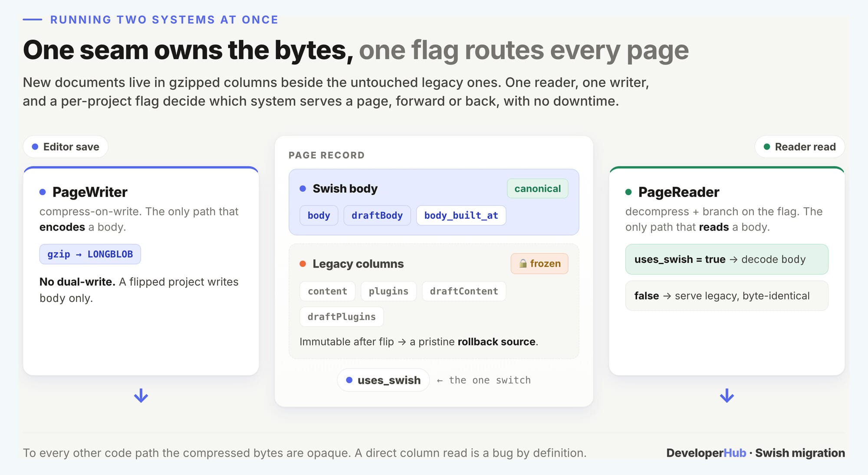Click the footer note about opaque compressed bytes
The image size is (868, 475).
(x=305, y=453)
